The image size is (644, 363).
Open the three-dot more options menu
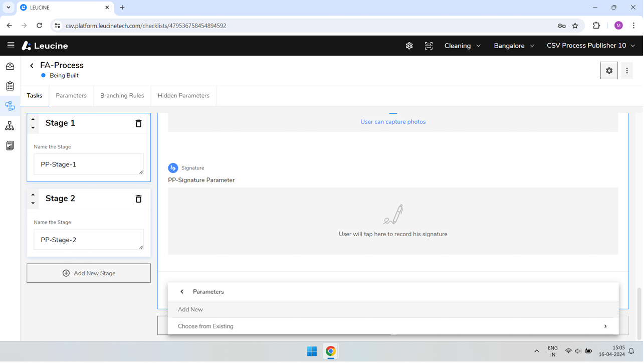pyautogui.click(x=626, y=71)
